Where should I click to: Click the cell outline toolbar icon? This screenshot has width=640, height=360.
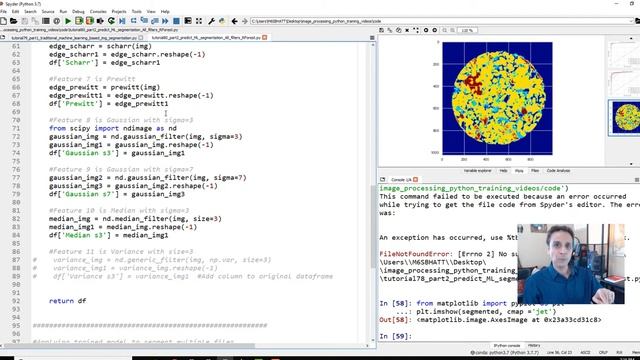click(46, 21)
